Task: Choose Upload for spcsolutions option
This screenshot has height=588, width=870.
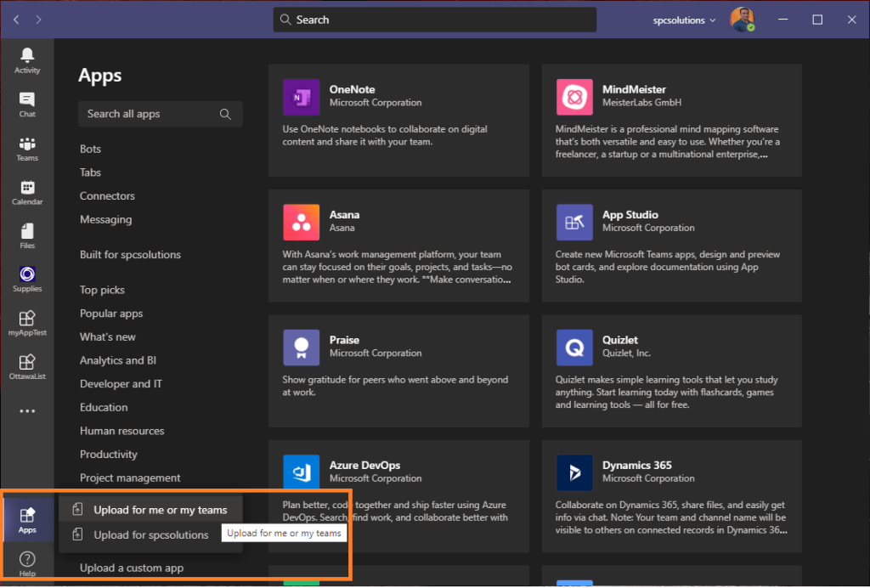Action: 150,534
